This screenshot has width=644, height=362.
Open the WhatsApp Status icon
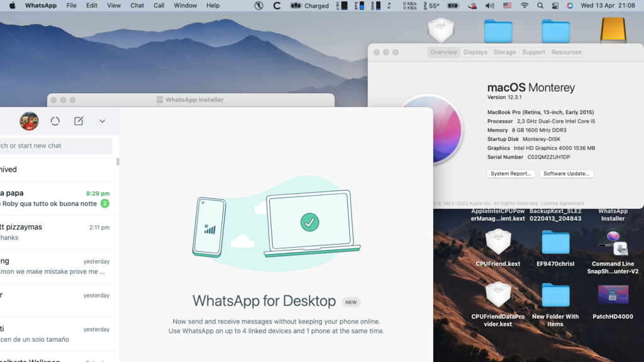[55, 121]
